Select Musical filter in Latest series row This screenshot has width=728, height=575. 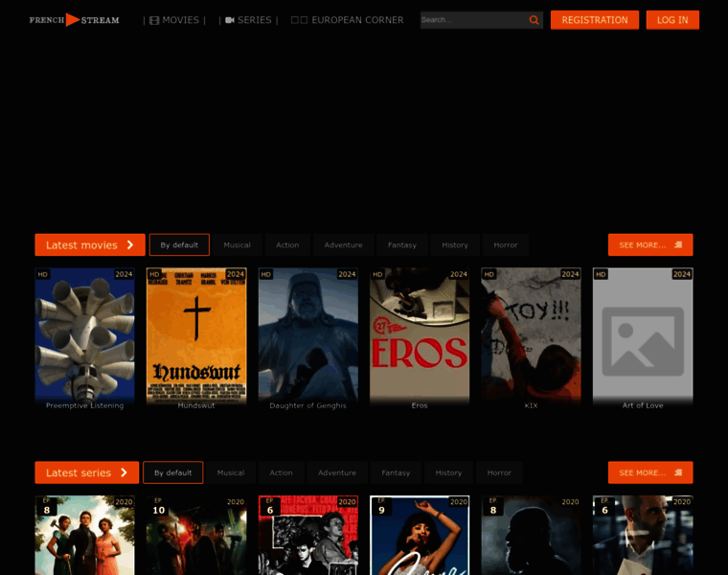point(231,472)
